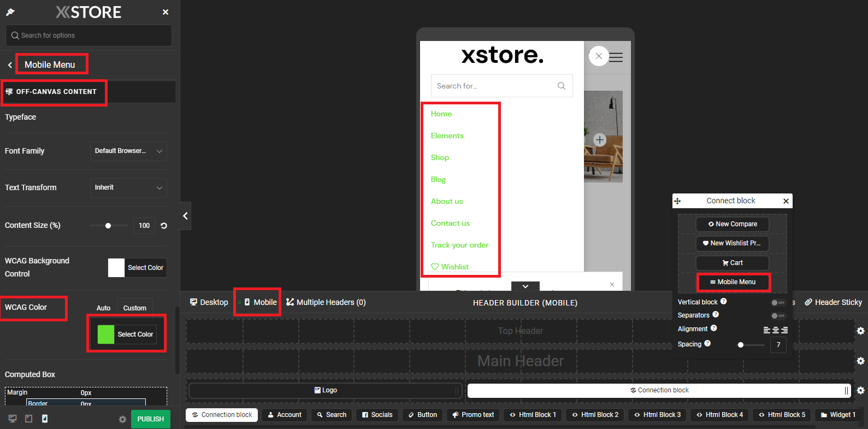Switch preview to desktop device icon
The image size is (868, 429).
coord(13,419)
